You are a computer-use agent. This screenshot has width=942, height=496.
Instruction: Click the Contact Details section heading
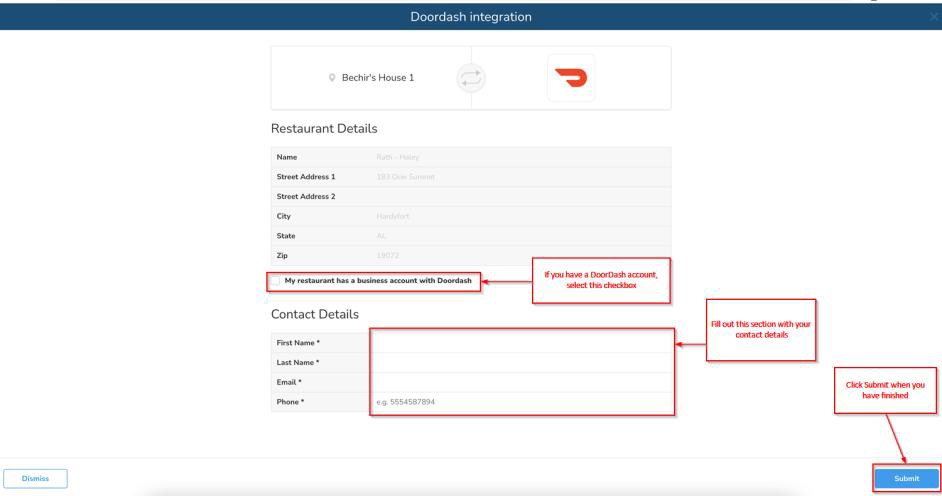pyautogui.click(x=315, y=314)
